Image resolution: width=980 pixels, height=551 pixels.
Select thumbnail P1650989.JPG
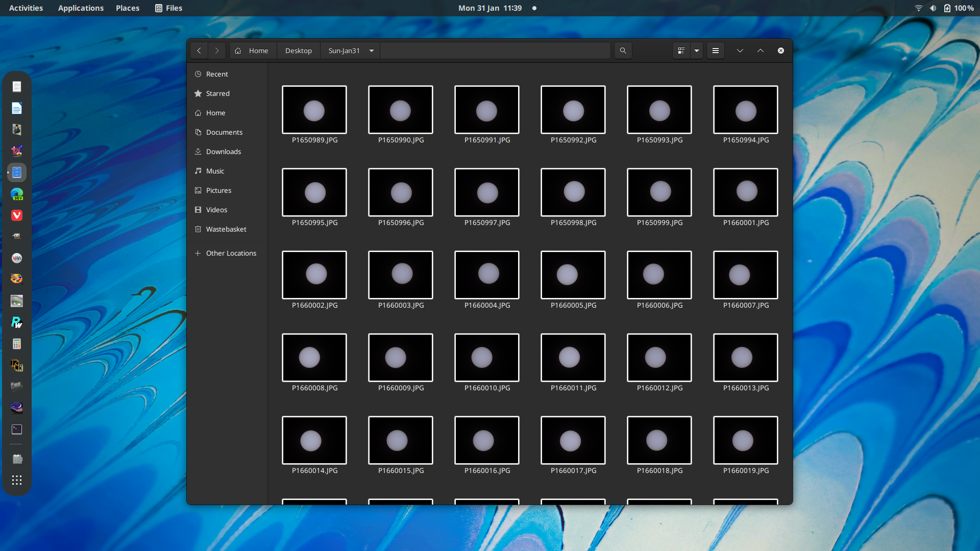[x=314, y=110]
